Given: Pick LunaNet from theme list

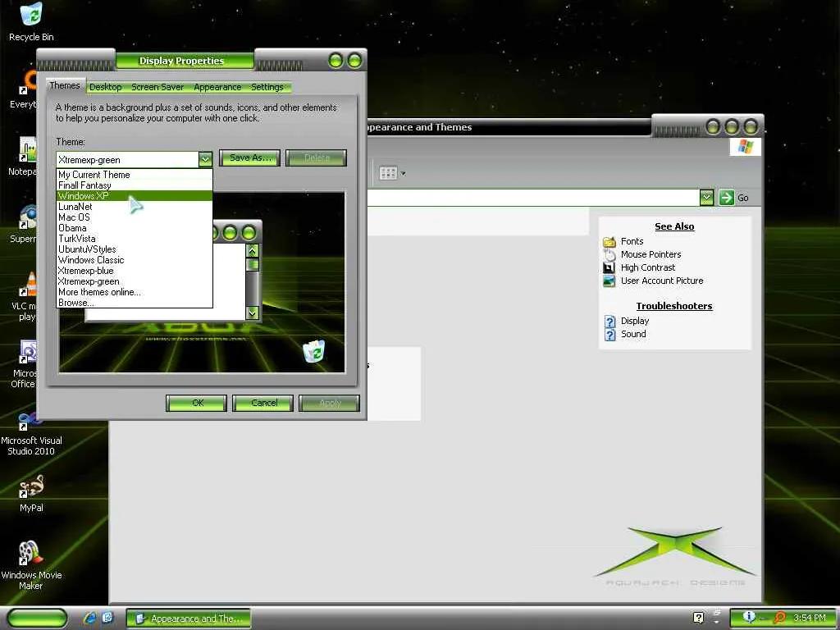Looking at the screenshot, I should coord(135,207).
